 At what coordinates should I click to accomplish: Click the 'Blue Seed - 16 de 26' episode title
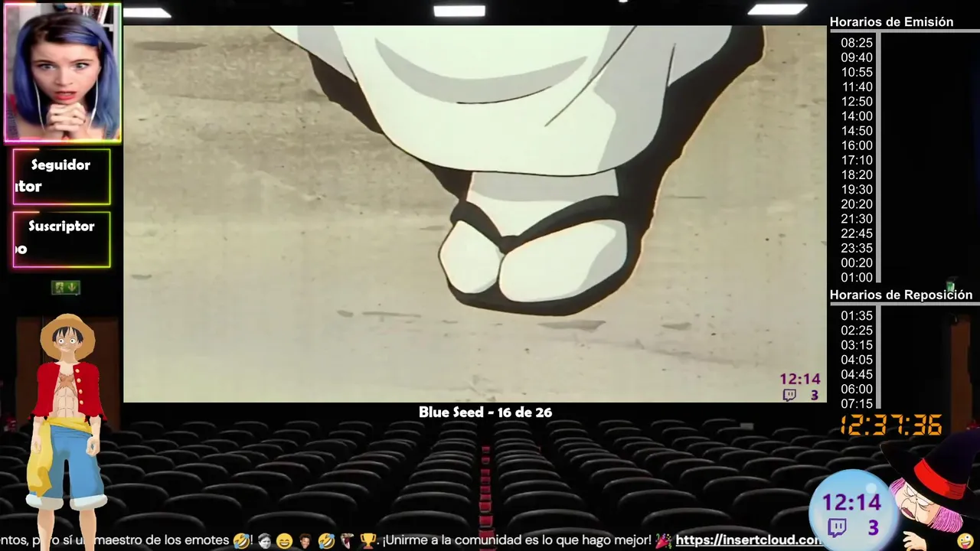coord(485,412)
